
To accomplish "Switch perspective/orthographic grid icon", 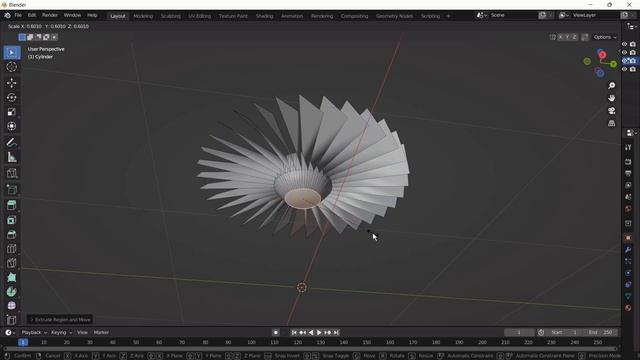I will (x=611, y=123).
